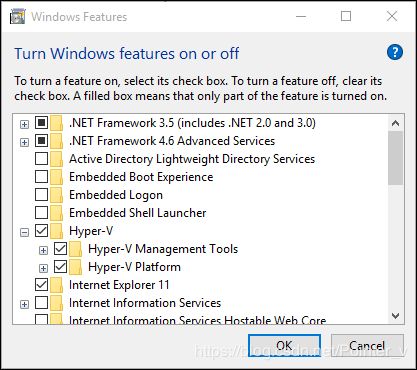Disable the Hyper-V Management Tools checkbox

(x=60, y=249)
